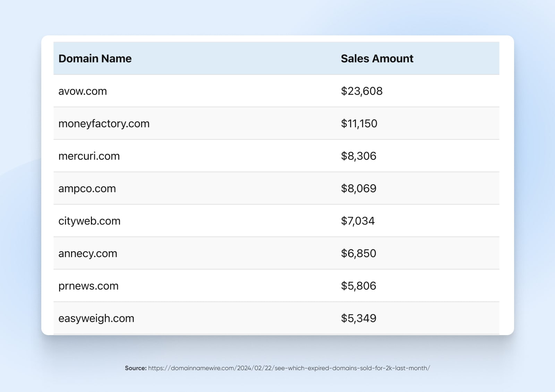555x392 pixels.
Task: Click the cityweb.com table cell
Action: [89, 221]
